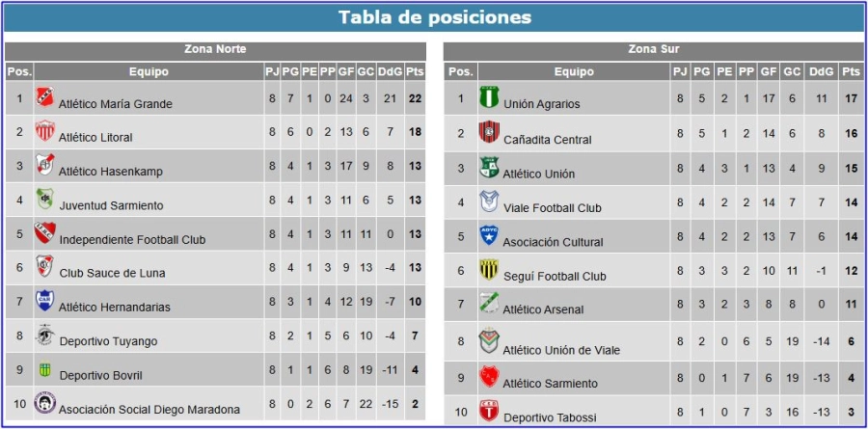Click the Viale Football Club crest

pos(489,201)
